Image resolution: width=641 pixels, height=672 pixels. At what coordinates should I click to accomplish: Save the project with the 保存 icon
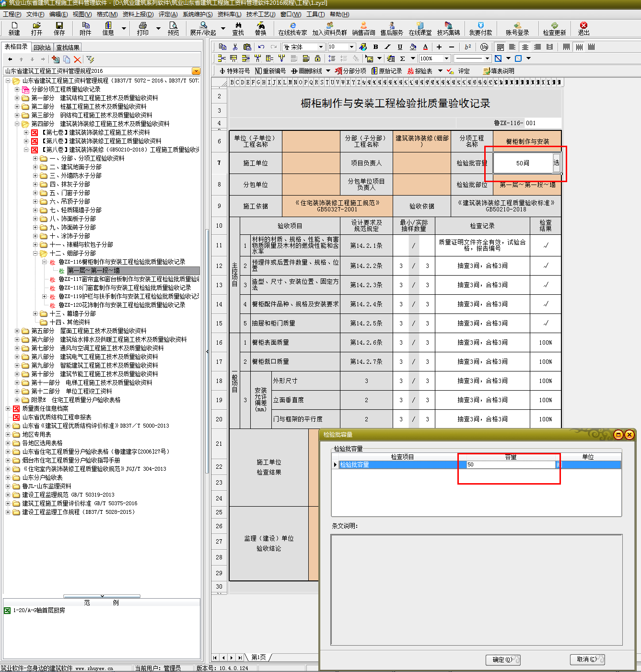[x=59, y=28]
